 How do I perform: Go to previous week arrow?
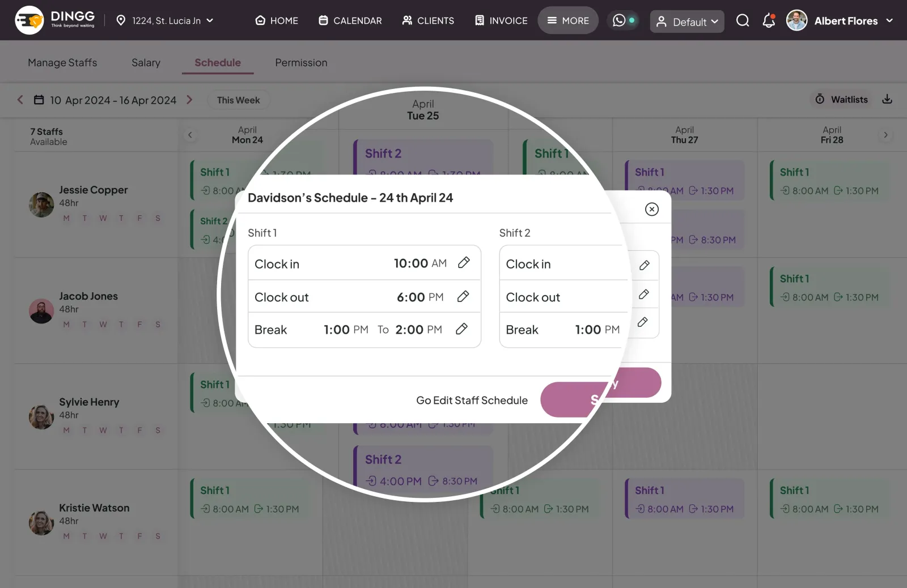pos(20,100)
